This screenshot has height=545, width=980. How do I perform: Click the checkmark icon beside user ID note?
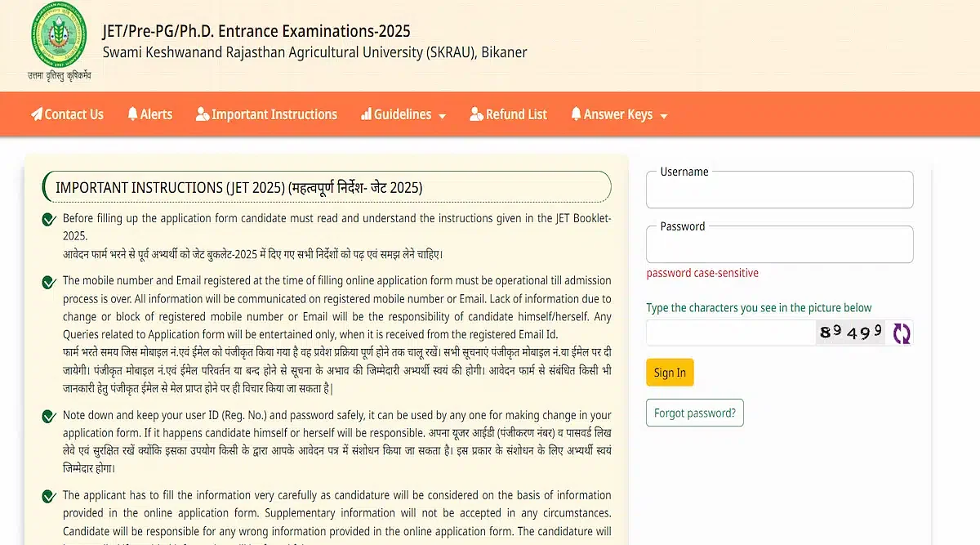(49, 417)
